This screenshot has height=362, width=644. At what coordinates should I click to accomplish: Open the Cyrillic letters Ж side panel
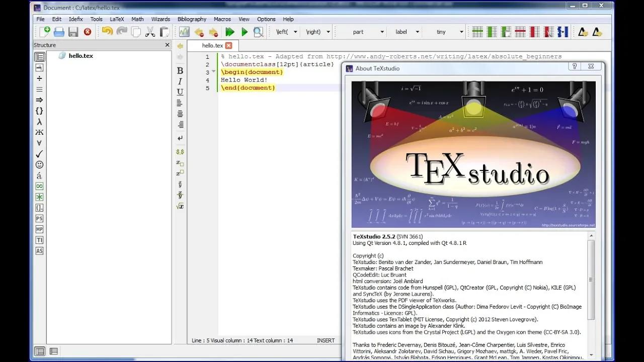pyautogui.click(x=39, y=132)
